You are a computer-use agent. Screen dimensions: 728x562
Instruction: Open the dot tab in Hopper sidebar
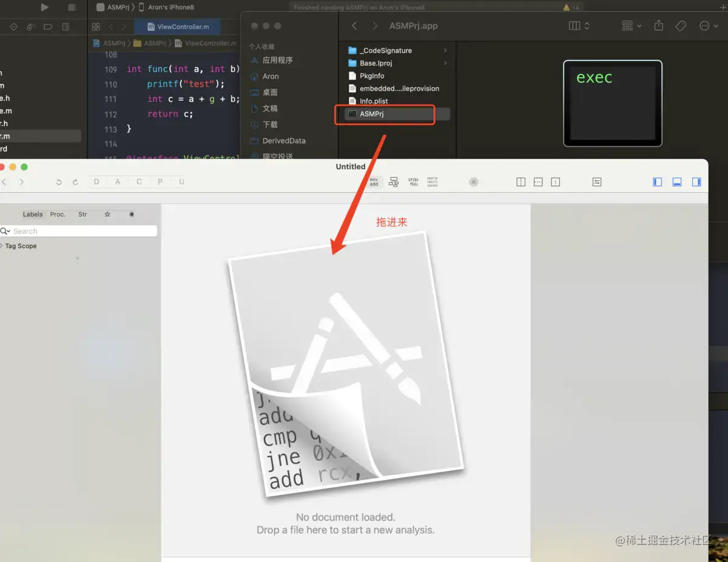pyautogui.click(x=132, y=214)
